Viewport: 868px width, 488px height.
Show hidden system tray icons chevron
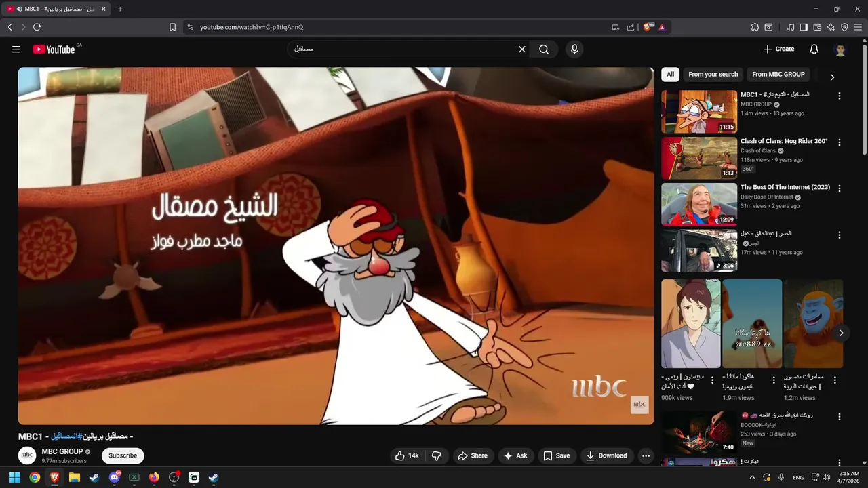click(751, 477)
